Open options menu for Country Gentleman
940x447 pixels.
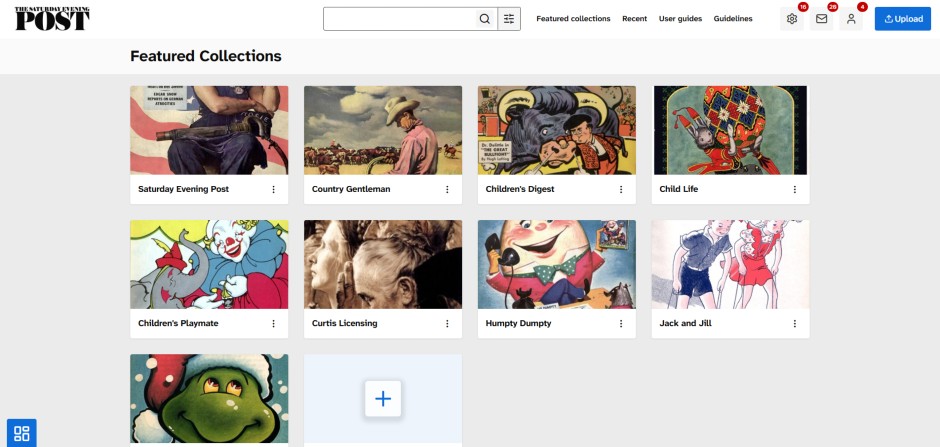point(447,189)
